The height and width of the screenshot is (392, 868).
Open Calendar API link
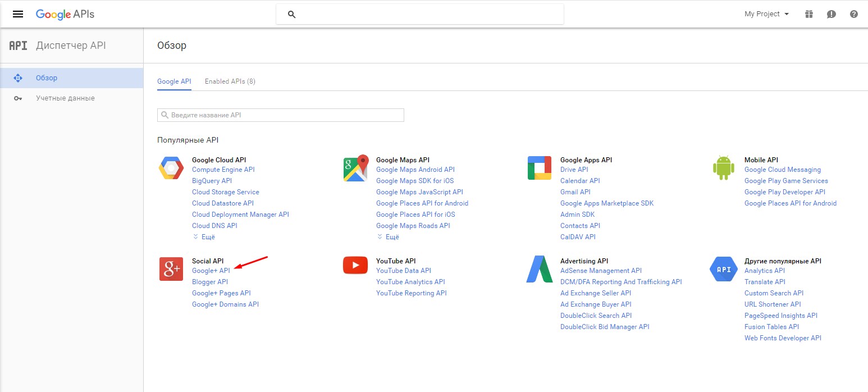point(580,181)
